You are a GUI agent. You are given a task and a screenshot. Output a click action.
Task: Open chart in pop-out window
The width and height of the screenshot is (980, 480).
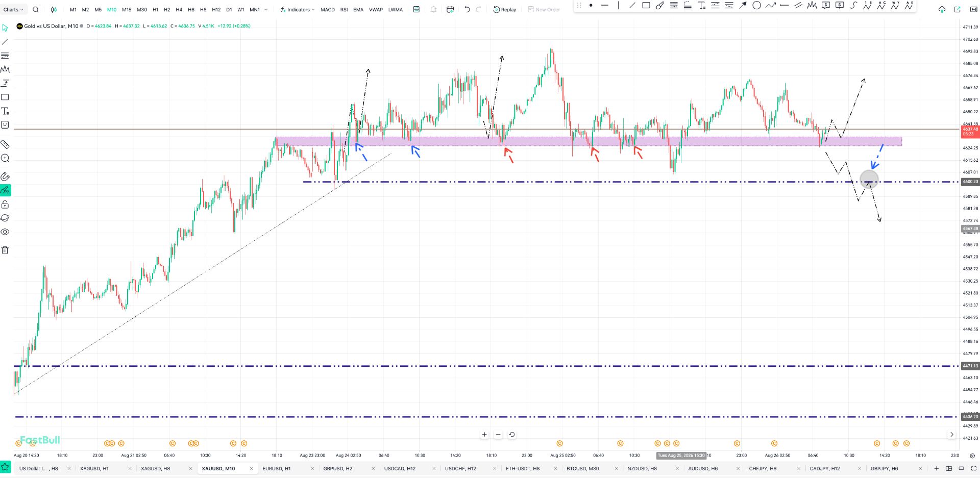(x=958, y=9)
